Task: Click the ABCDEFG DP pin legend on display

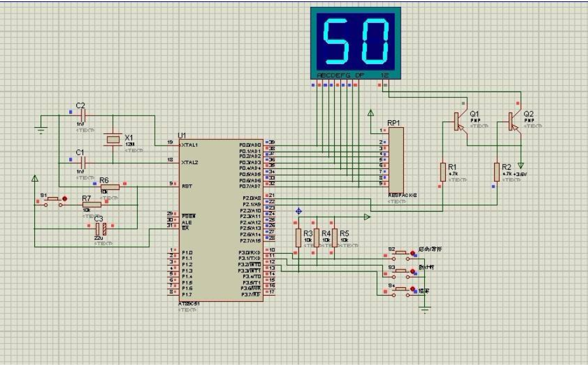Action: pyautogui.click(x=340, y=76)
